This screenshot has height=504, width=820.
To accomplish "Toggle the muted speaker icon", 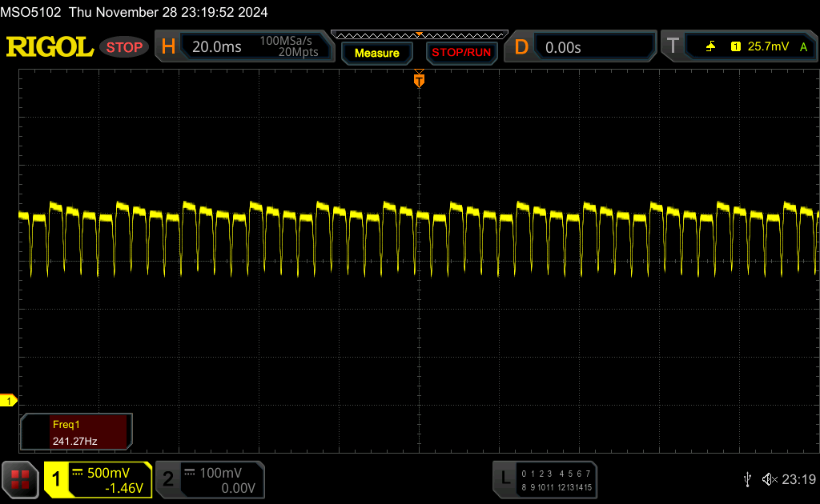I will 770,479.
